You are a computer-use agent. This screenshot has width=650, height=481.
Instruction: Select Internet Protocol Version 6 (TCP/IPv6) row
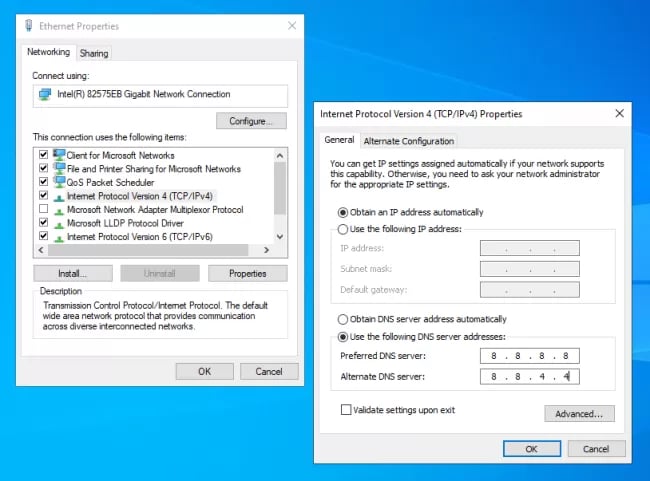[x=140, y=237]
